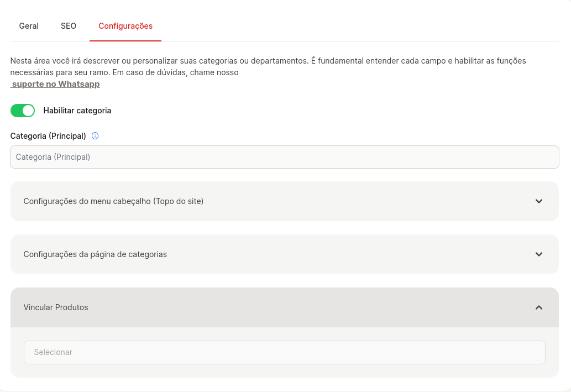Expand Configurações do menu cabeçalho section

coord(285,201)
